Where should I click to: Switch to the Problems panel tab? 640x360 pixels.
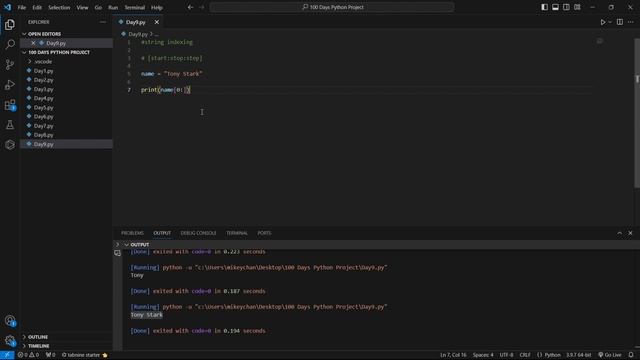coord(132,233)
